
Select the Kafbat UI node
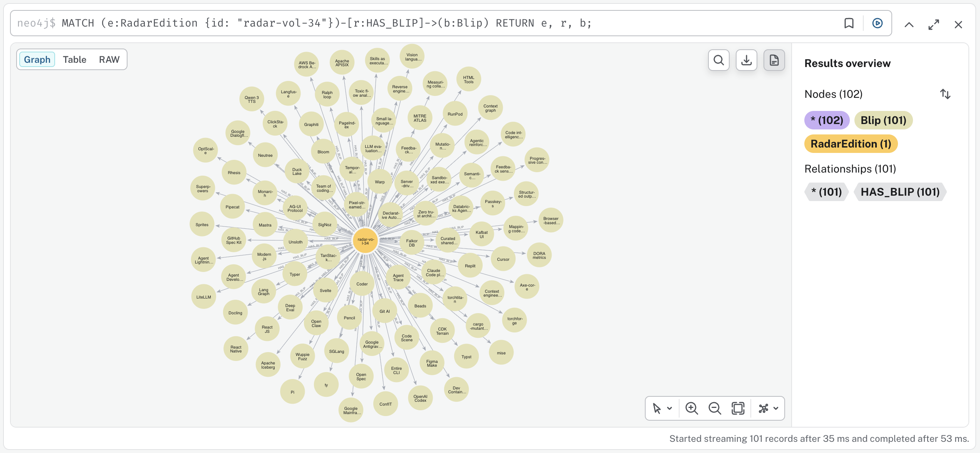482,234
